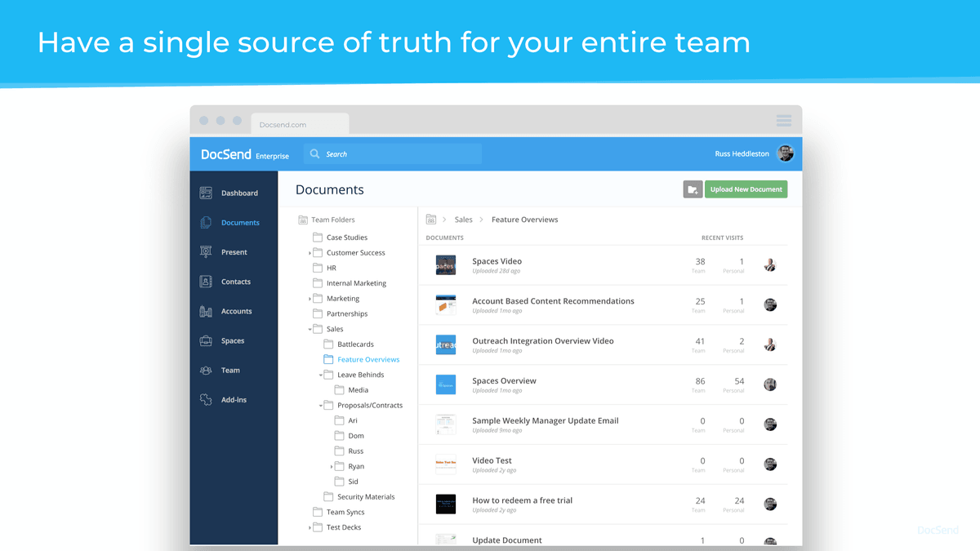The image size is (980, 551).
Task: Click owner avatar on Spaces Overview row
Action: (770, 384)
